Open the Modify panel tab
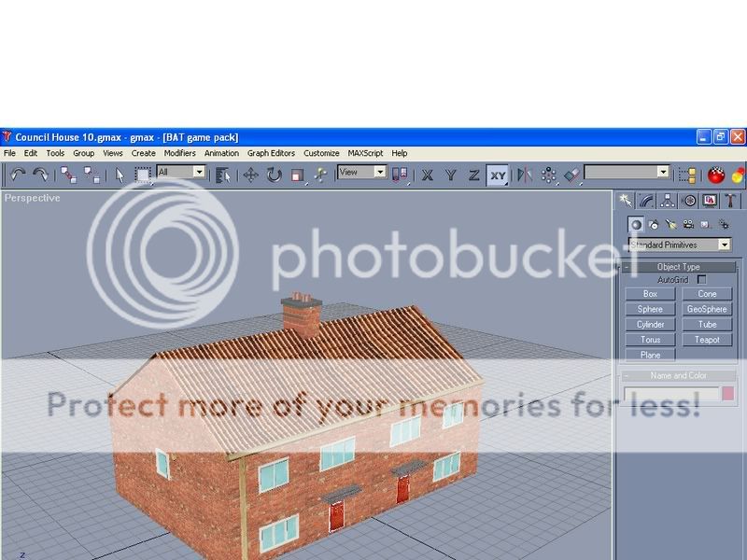The image size is (747, 560). click(646, 201)
